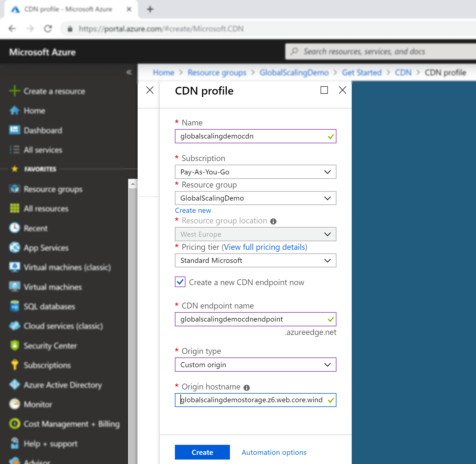The width and height of the screenshot is (476, 464).
Task: Click the browser reload icon
Action: [48, 29]
